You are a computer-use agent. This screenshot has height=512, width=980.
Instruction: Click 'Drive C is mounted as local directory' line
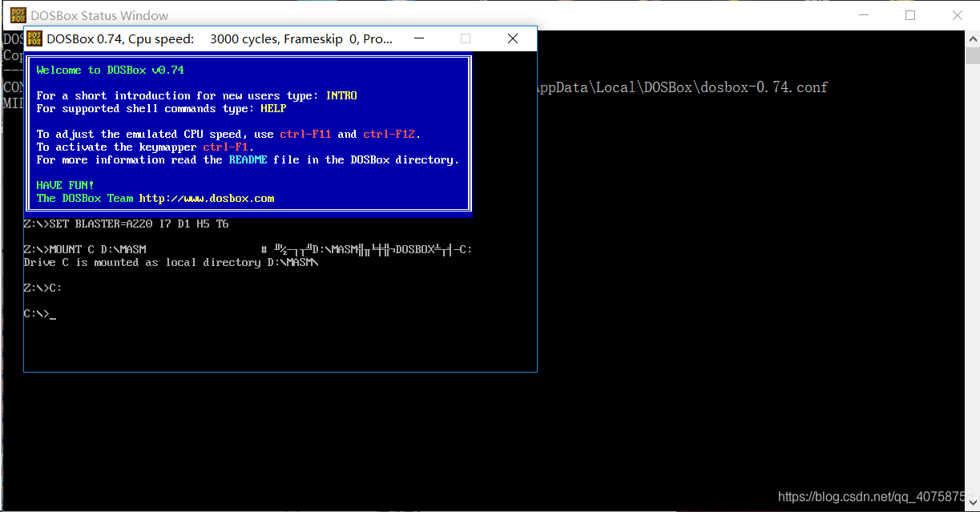click(x=171, y=263)
